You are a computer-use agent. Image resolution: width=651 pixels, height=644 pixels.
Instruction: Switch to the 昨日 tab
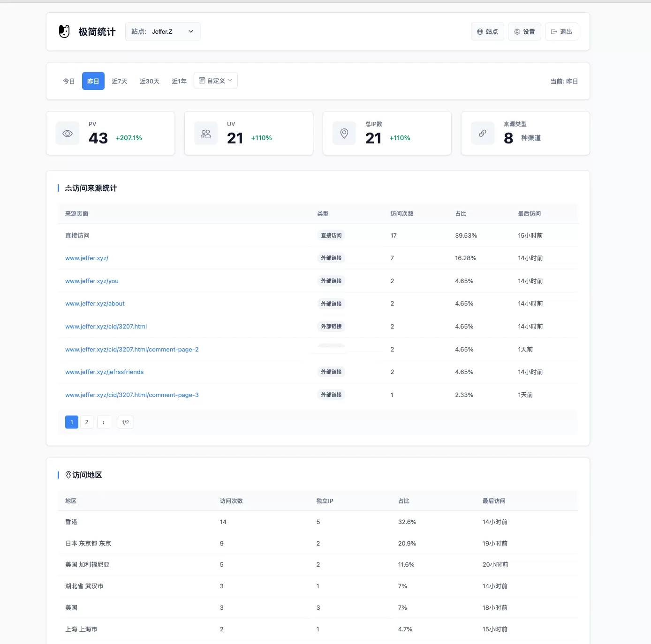click(x=93, y=81)
